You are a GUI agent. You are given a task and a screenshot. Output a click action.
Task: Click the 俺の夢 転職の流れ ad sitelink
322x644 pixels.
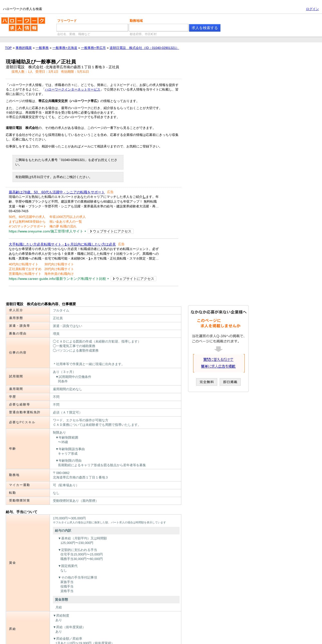click(x=63, y=226)
